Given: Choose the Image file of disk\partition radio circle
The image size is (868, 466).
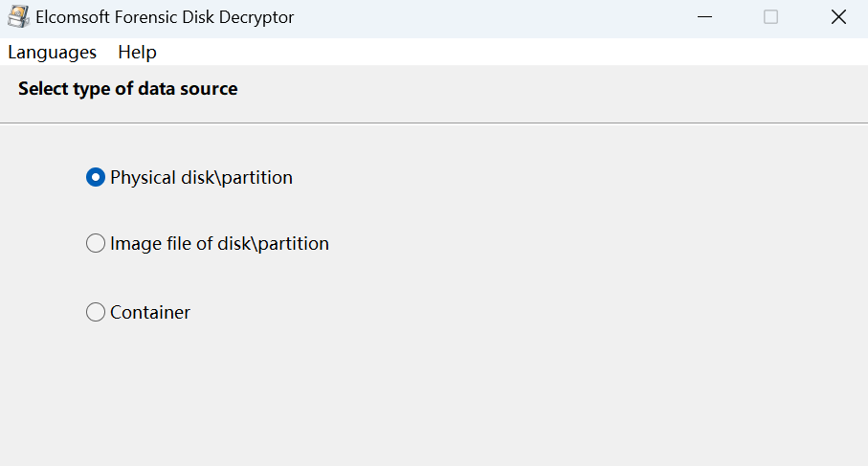Looking at the screenshot, I should coord(96,244).
